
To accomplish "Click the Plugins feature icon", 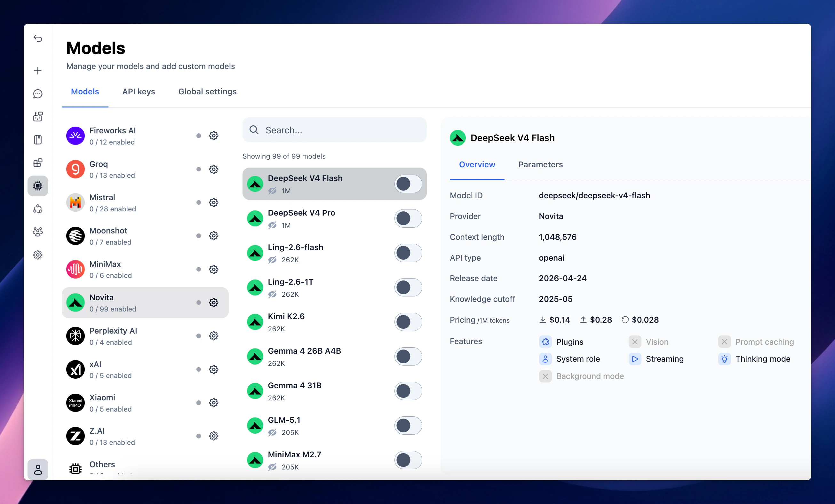I will click(545, 342).
